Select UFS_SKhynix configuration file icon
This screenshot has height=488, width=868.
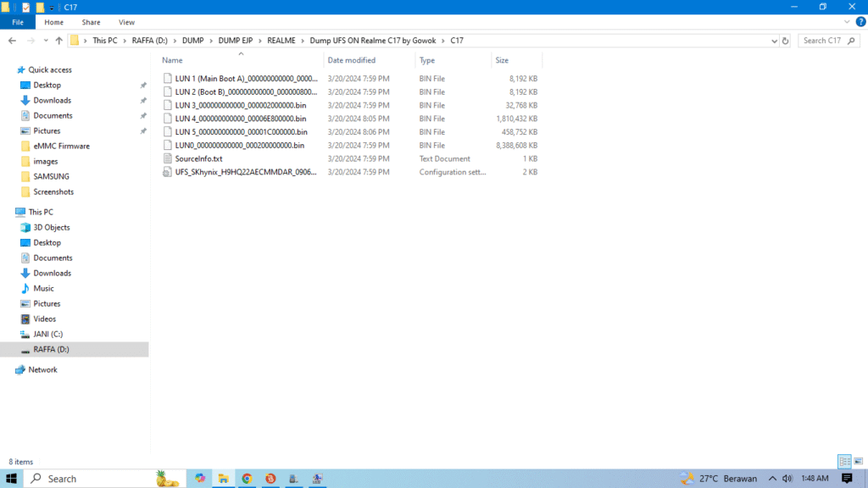pyautogui.click(x=167, y=172)
